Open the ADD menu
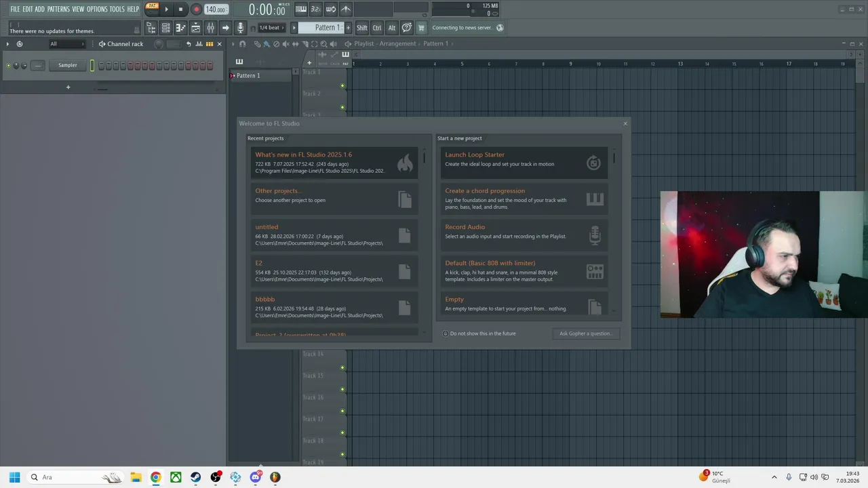This screenshot has width=868, height=488. coord(39,9)
